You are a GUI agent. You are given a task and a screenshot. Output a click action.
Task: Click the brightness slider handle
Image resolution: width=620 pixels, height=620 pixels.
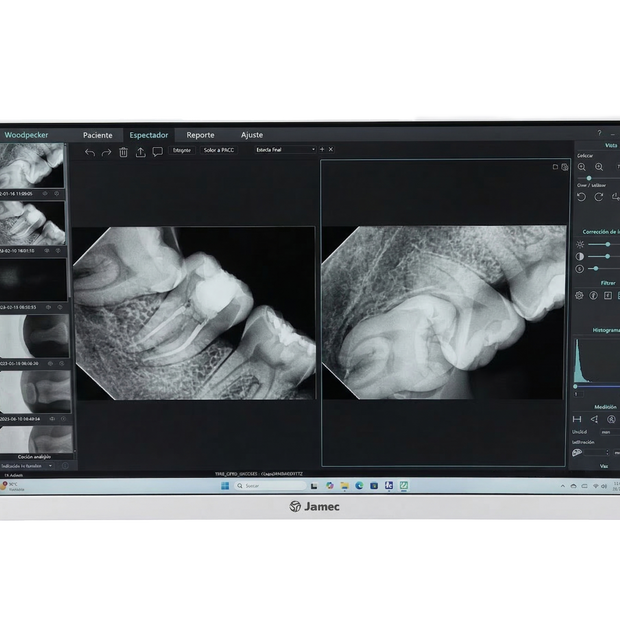click(x=608, y=244)
